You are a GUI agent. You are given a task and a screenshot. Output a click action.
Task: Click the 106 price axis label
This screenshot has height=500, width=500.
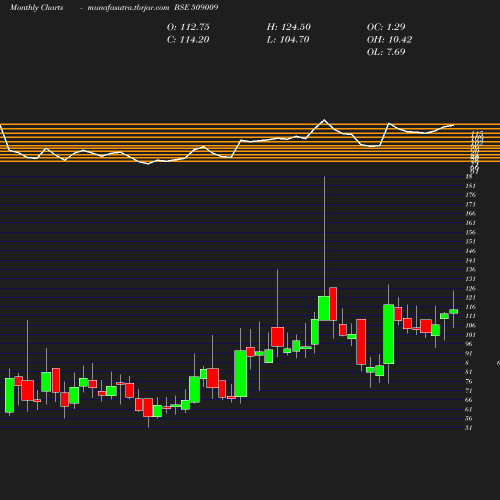[x=470, y=325]
